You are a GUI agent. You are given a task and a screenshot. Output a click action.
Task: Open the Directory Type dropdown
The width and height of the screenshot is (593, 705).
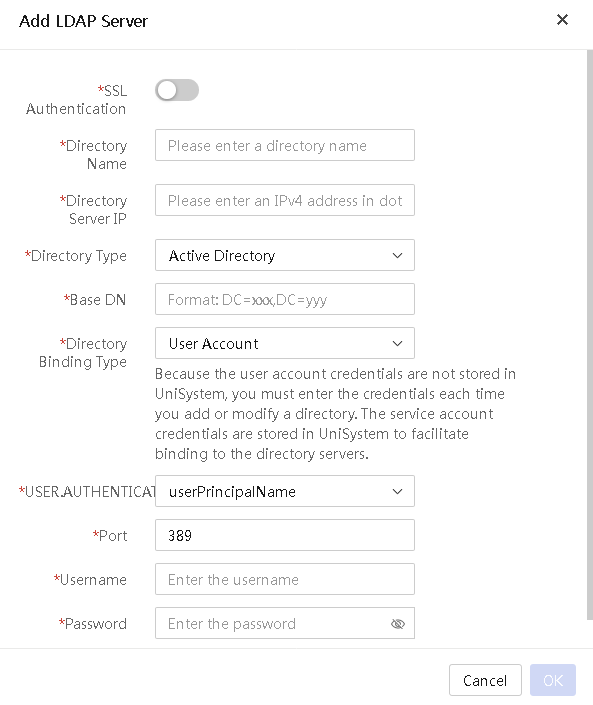tap(285, 255)
